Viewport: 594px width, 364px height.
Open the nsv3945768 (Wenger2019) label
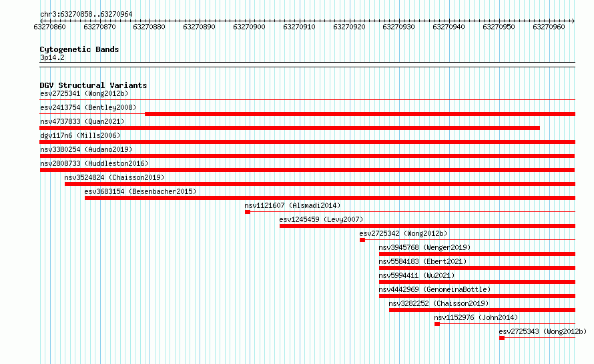point(424,247)
